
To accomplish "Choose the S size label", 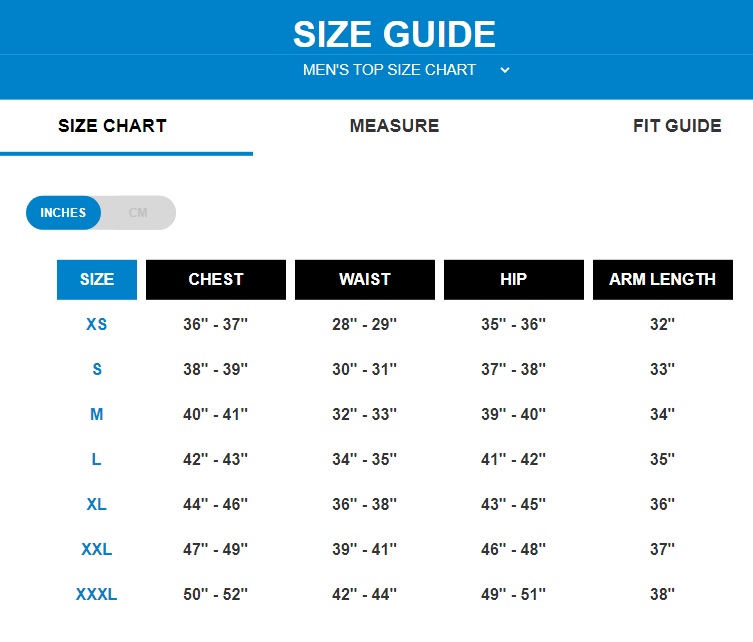I will click(x=97, y=370).
